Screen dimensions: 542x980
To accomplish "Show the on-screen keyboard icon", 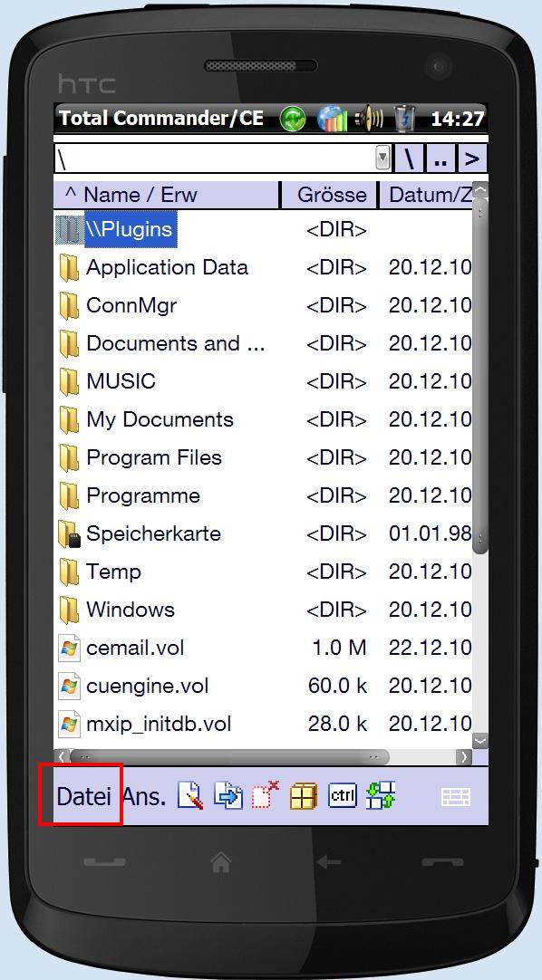I will click(456, 797).
